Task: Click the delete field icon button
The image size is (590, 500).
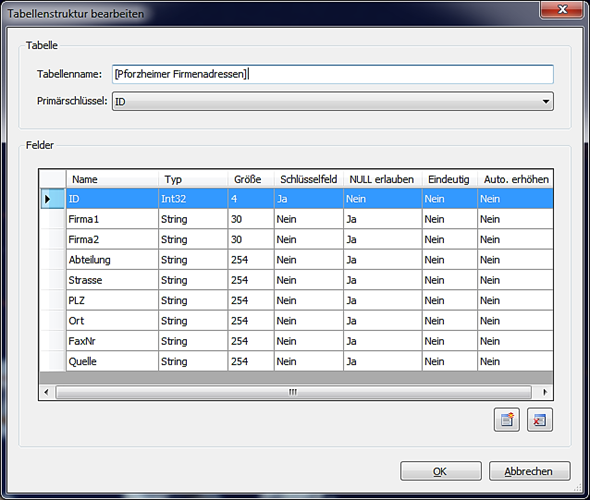Action: [540, 419]
